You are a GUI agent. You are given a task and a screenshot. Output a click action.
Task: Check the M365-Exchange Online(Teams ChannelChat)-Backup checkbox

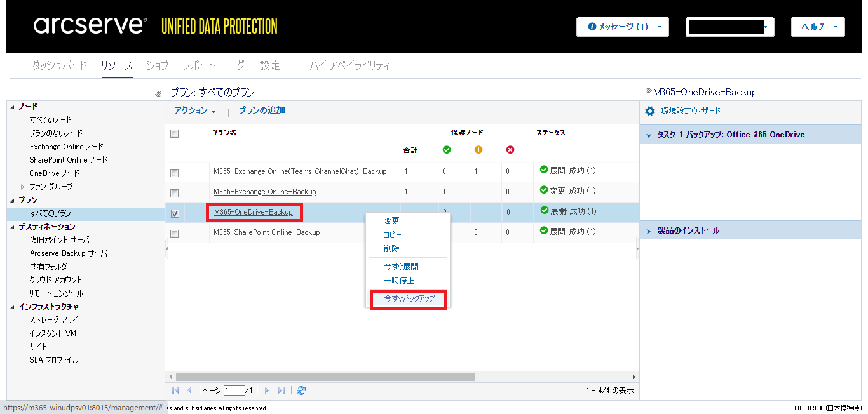[x=175, y=173]
